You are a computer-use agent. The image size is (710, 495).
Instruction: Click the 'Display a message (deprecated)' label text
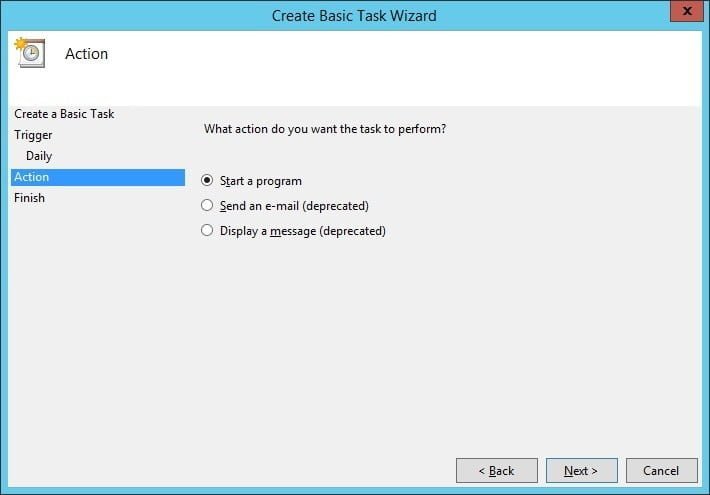click(x=303, y=231)
